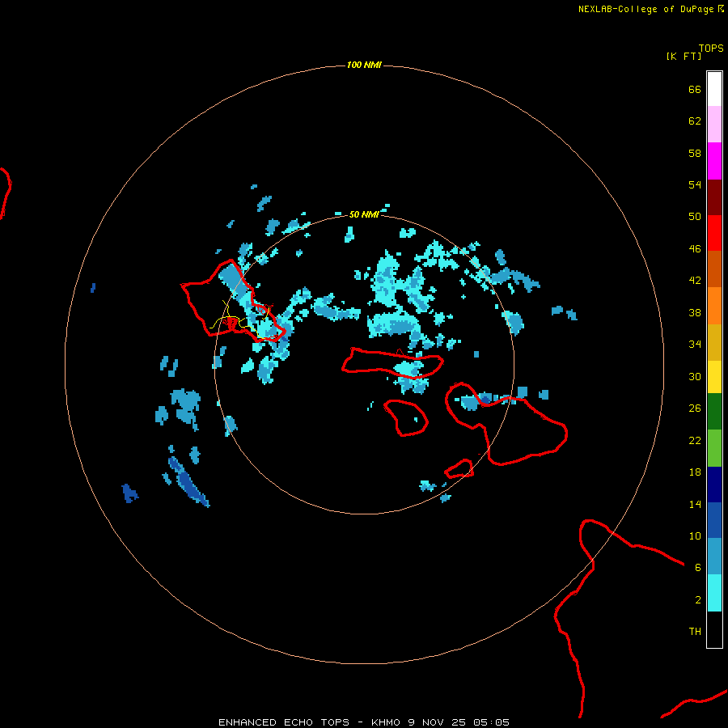This screenshot has width=728, height=728.
Task: Select the light pink 62 kft swatch
Action: coord(714,124)
